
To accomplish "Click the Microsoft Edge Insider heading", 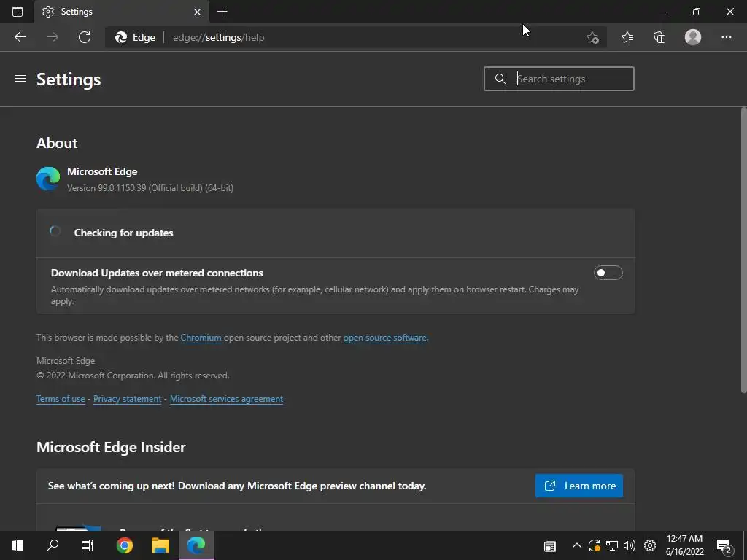I will click(x=111, y=447).
